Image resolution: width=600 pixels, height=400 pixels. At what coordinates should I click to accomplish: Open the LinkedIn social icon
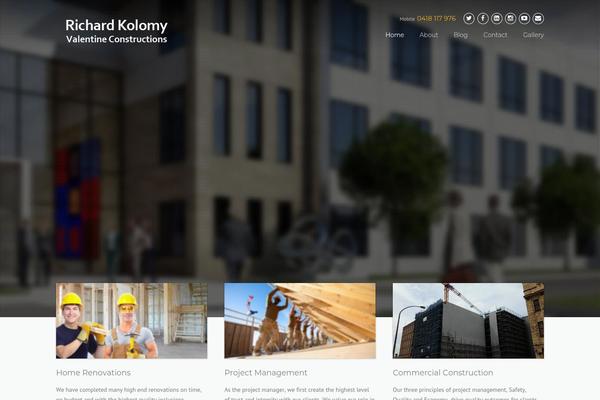tap(496, 18)
